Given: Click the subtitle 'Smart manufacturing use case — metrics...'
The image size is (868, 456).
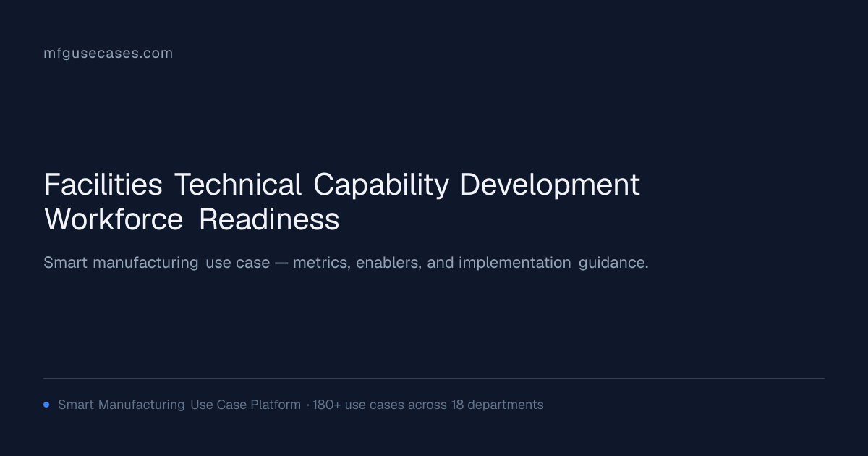Looking at the screenshot, I should [346, 263].
